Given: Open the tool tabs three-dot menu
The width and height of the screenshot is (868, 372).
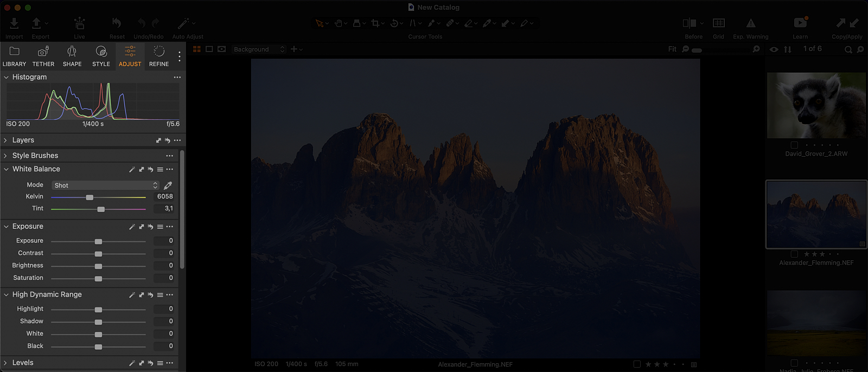Looking at the screenshot, I should (x=180, y=56).
